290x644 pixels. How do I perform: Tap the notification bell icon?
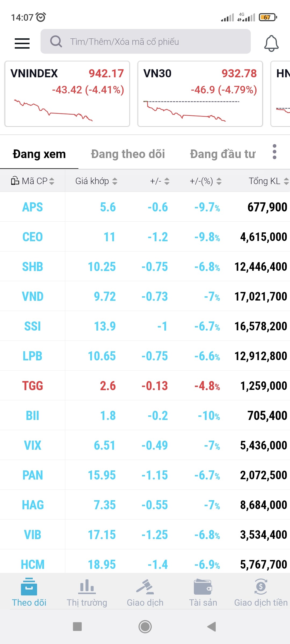click(271, 43)
